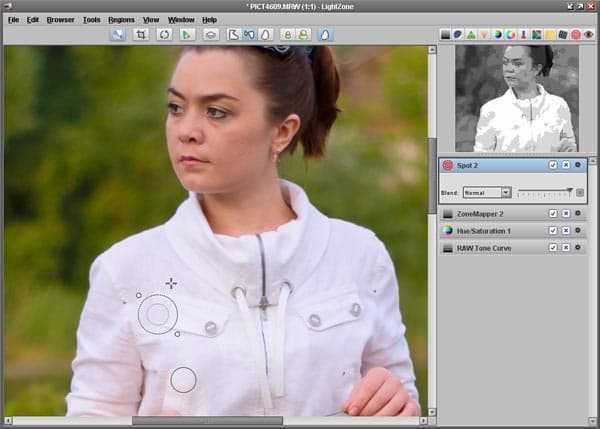Click the horizontal scrollbar under the photo

pos(207,421)
